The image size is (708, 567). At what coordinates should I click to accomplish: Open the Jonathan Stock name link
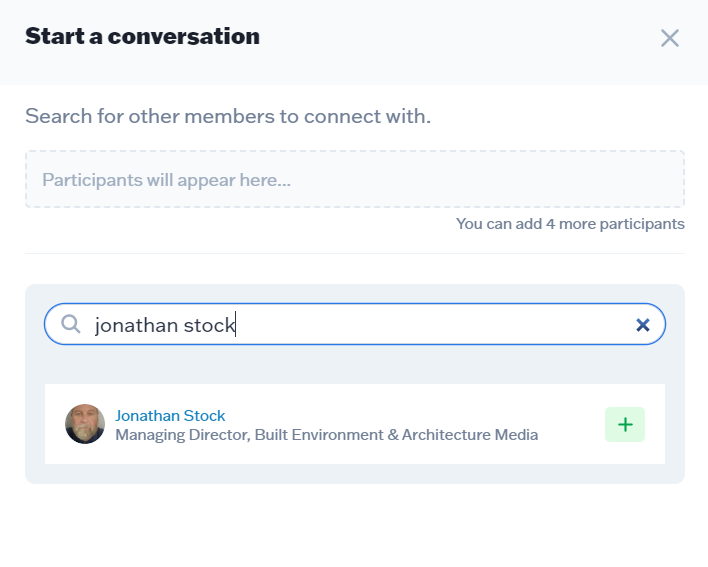pyautogui.click(x=170, y=415)
